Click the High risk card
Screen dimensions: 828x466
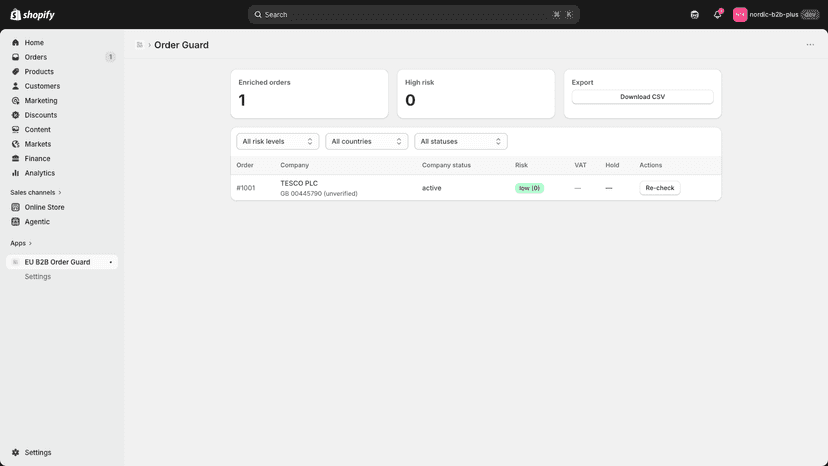[476, 94]
